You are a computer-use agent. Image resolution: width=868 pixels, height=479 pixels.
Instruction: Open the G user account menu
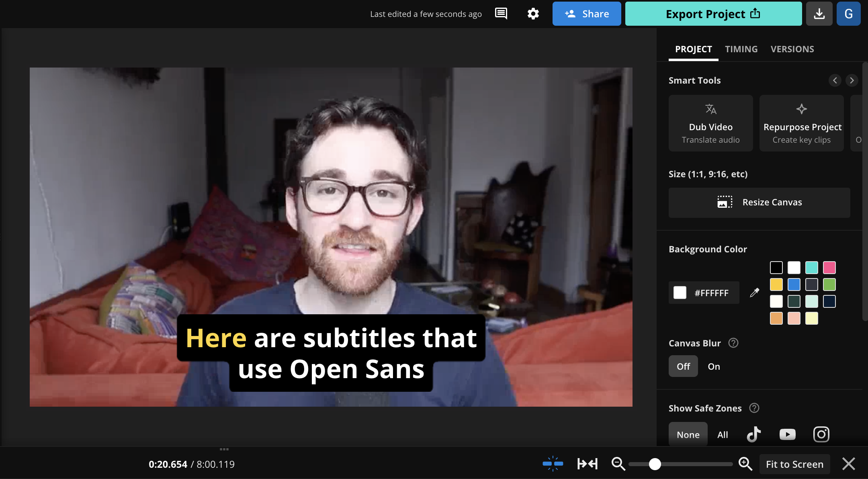(x=848, y=14)
